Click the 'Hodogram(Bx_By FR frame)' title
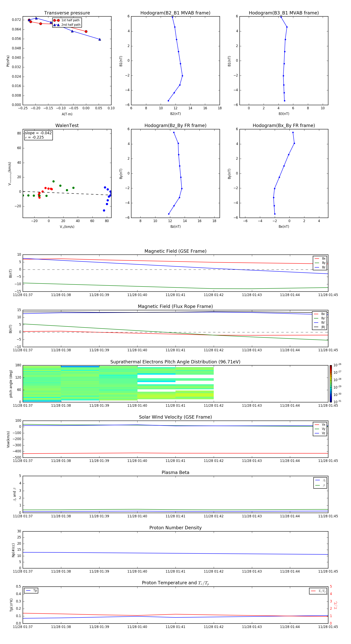 tap(284, 125)
